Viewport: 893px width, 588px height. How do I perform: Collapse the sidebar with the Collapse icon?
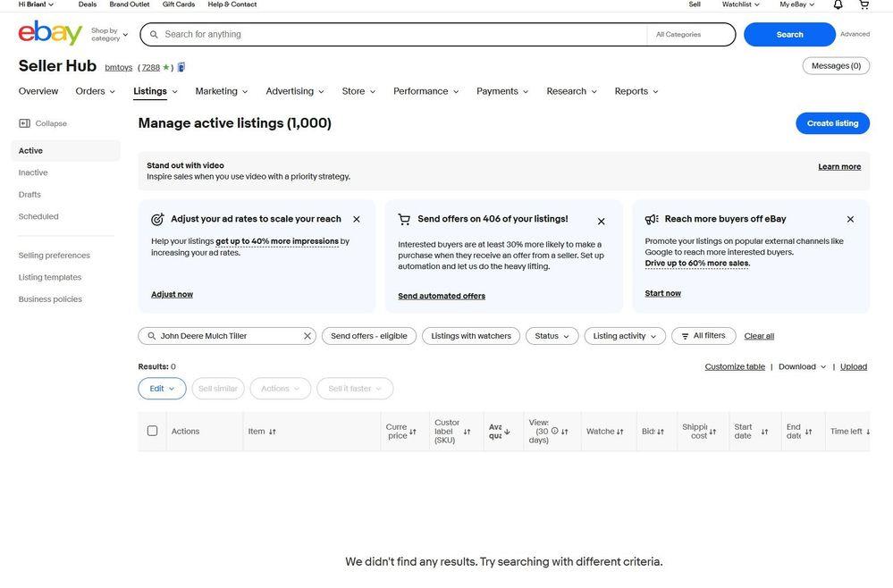(x=24, y=123)
